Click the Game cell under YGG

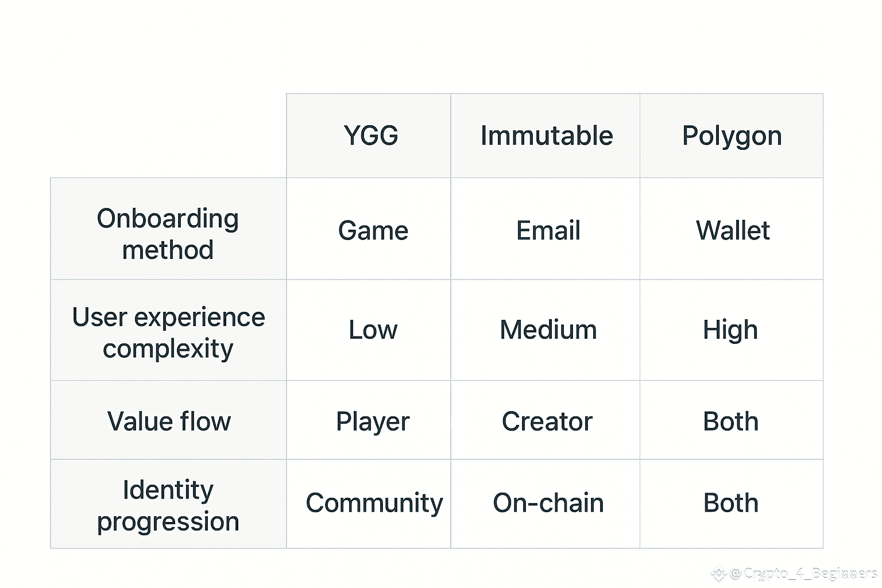[373, 231]
